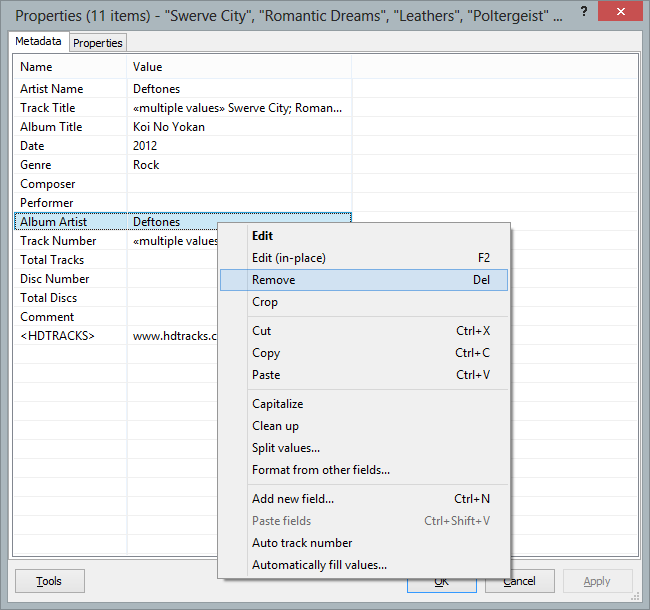Select the Artist Name row

(183, 89)
